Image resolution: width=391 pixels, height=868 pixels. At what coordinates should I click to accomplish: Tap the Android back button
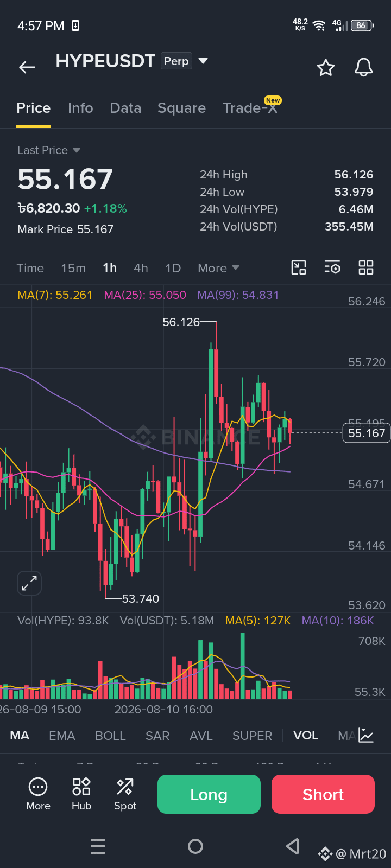point(293,846)
